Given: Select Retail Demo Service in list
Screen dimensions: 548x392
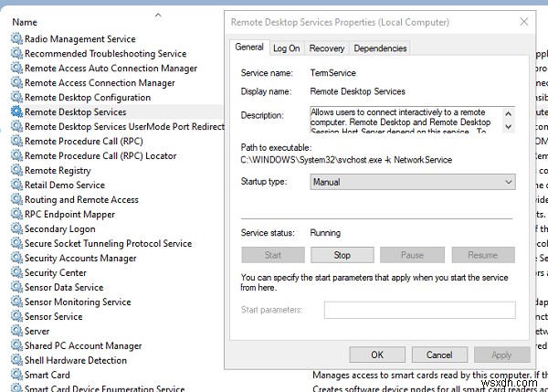Looking at the screenshot, I should (65, 185).
